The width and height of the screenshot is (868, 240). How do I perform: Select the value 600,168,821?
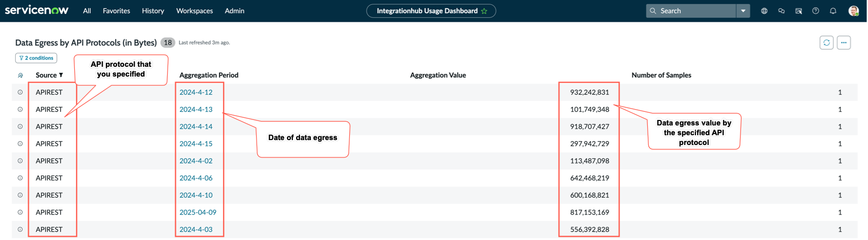590,195
